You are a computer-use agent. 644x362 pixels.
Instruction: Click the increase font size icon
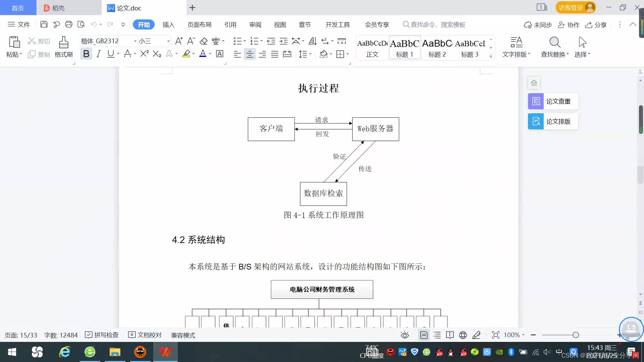point(179,41)
